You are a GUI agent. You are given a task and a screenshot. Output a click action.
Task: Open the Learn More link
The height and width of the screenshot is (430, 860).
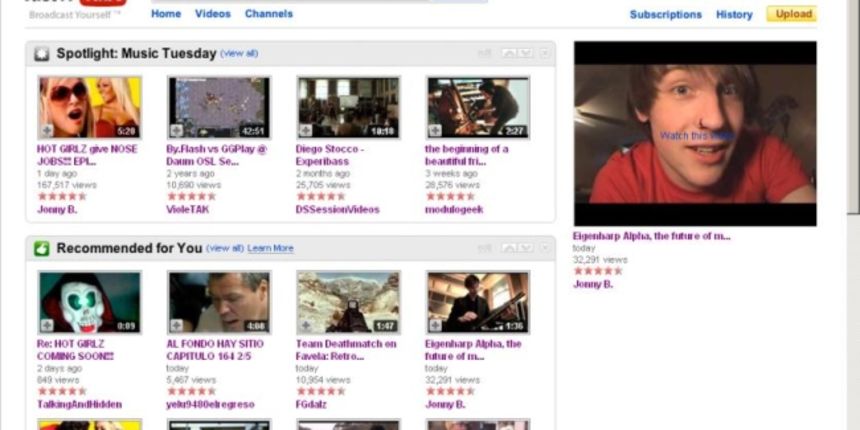(x=270, y=248)
